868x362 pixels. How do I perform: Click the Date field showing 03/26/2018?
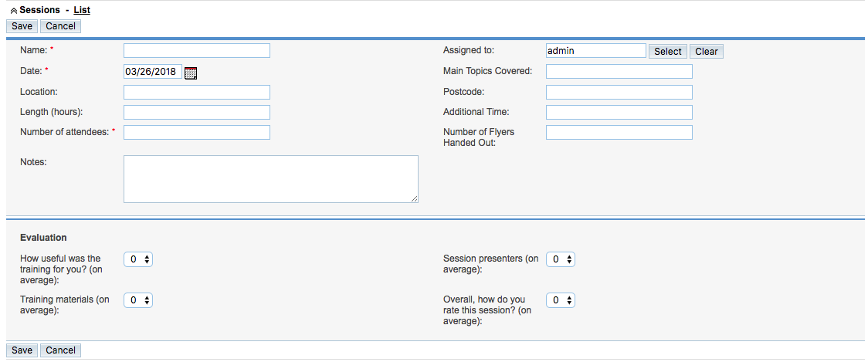(x=153, y=72)
